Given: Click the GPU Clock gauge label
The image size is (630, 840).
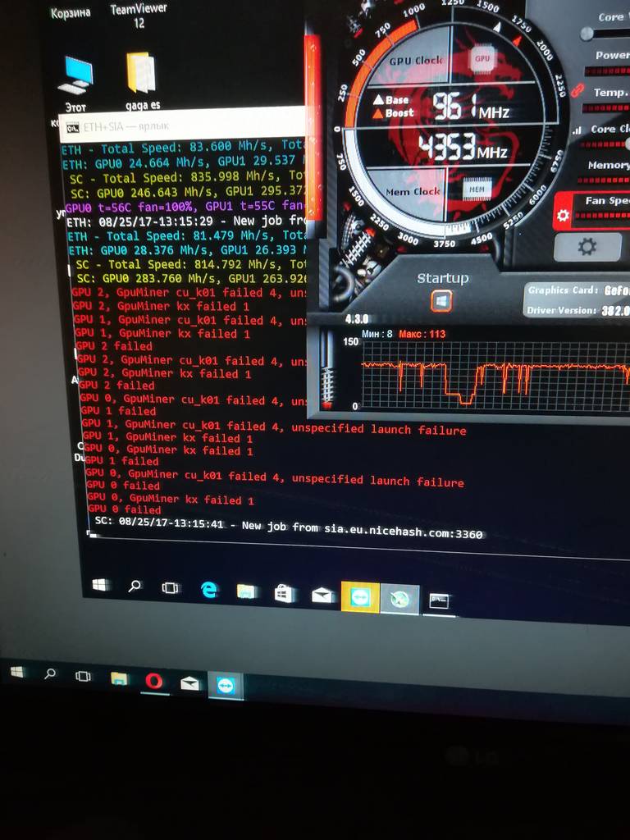Looking at the screenshot, I should click(416, 61).
